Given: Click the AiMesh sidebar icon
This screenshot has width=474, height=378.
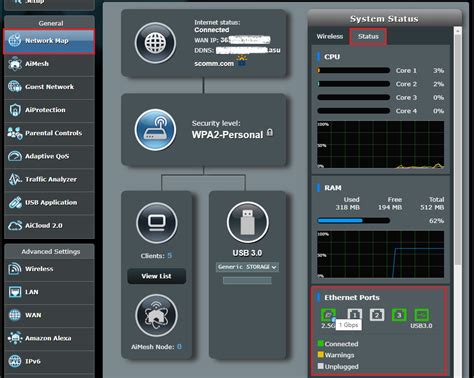Looking at the screenshot, I should [15, 64].
